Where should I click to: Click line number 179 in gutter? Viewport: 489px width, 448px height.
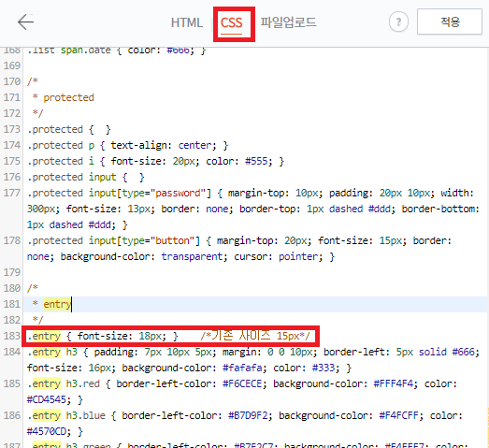[x=12, y=272]
